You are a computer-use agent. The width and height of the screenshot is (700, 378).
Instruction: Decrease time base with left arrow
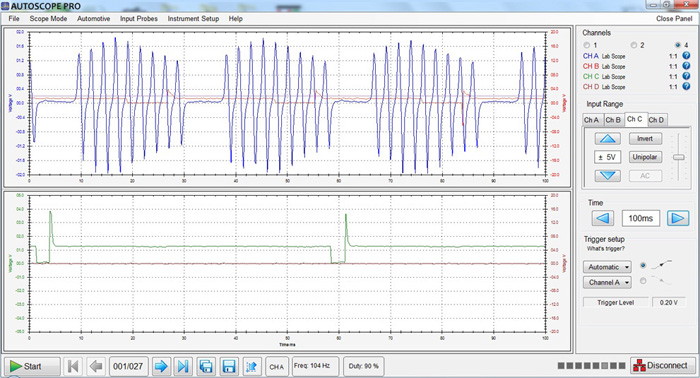click(x=603, y=218)
